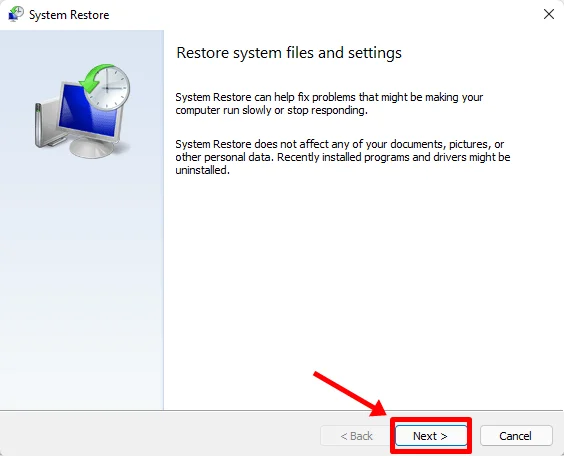Click the Next > button
Screen dimensions: 564x456
(x=431, y=436)
